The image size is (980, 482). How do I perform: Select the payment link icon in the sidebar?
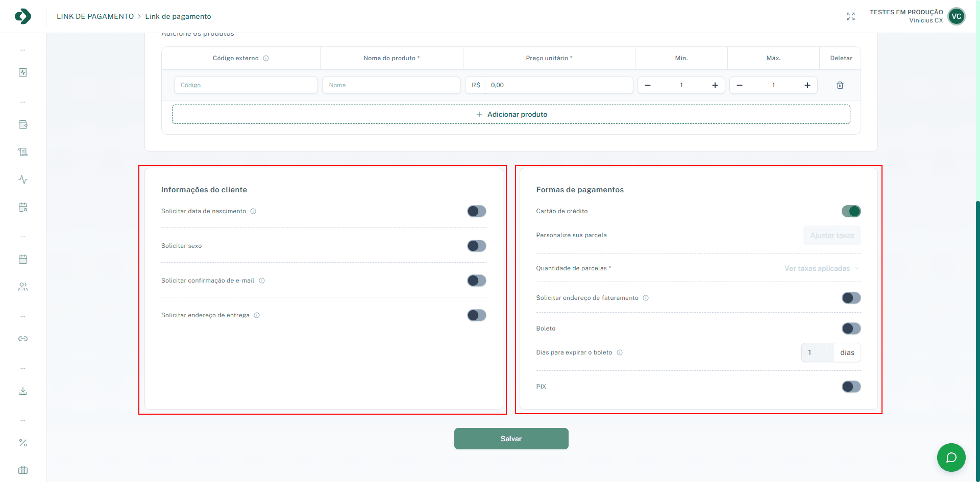pyautogui.click(x=23, y=338)
